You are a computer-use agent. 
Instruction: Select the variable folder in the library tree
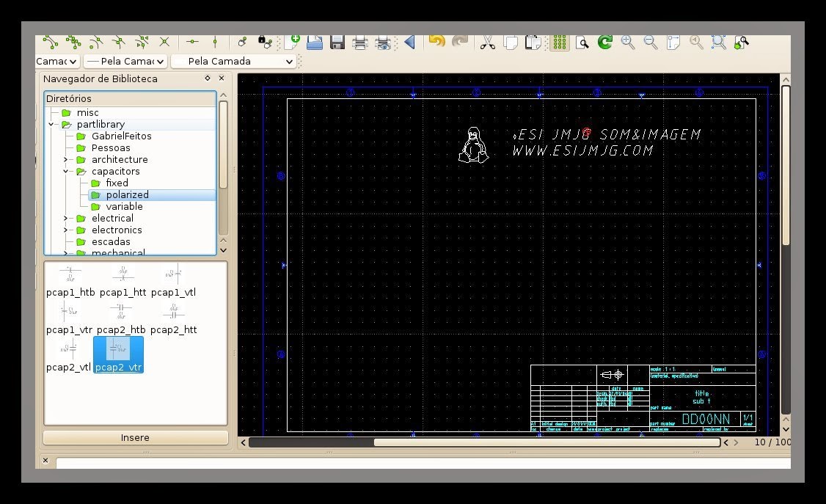pos(124,206)
